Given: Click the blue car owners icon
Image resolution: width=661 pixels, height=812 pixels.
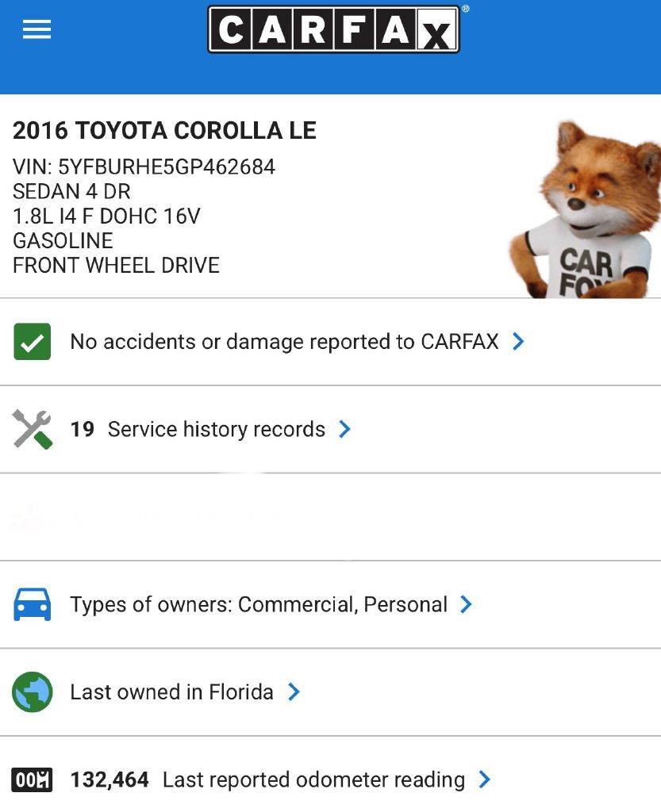Looking at the screenshot, I should click(33, 604).
